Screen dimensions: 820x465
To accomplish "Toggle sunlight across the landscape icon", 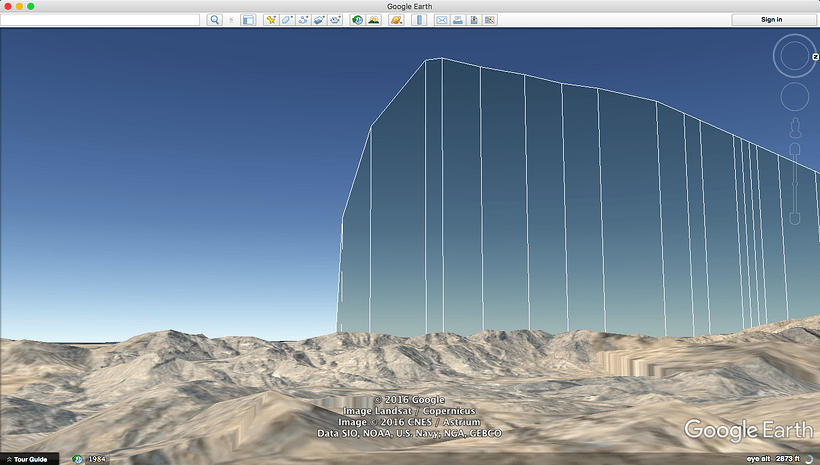I will pyautogui.click(x=373, y=20).
